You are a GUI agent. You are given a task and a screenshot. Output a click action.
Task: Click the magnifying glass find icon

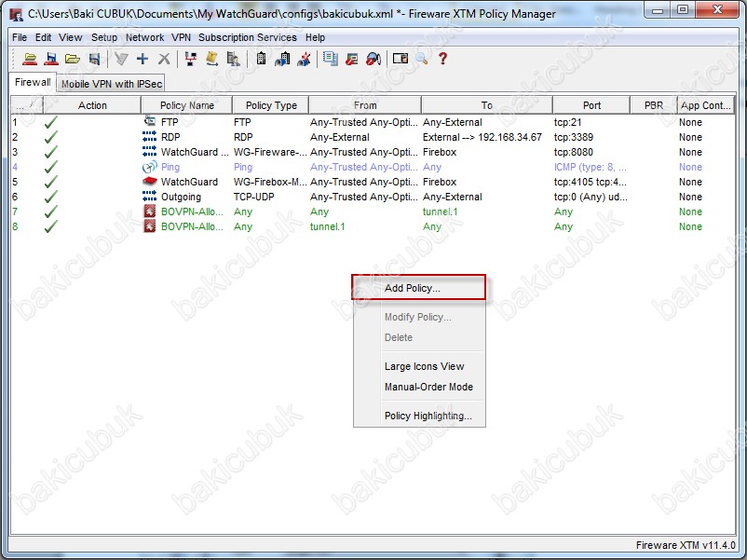coord(422,59)
